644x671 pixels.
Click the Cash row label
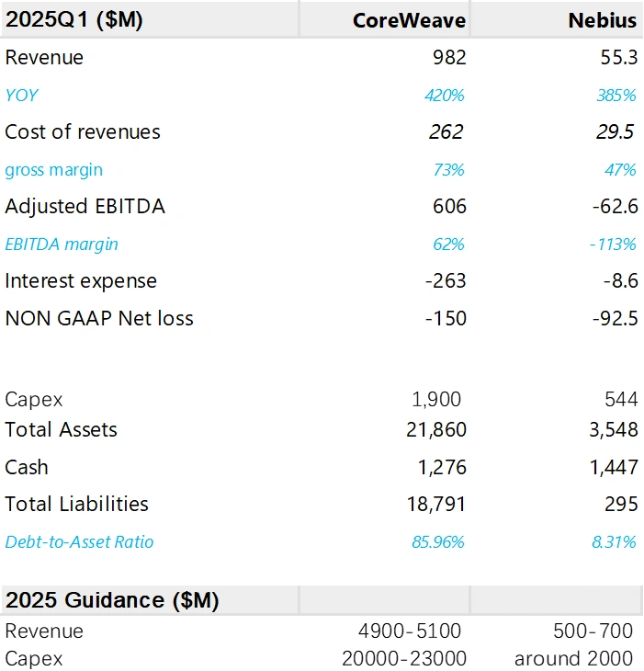[27, 467]
